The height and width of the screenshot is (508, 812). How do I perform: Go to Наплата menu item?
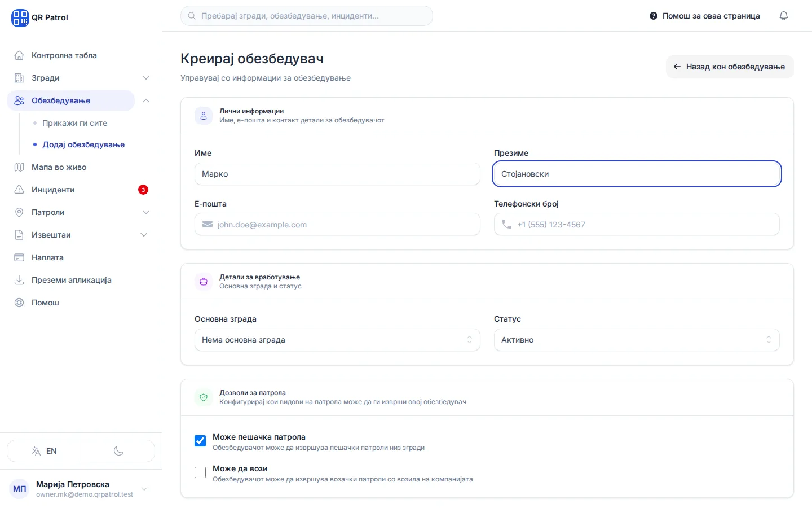(81, 257)
